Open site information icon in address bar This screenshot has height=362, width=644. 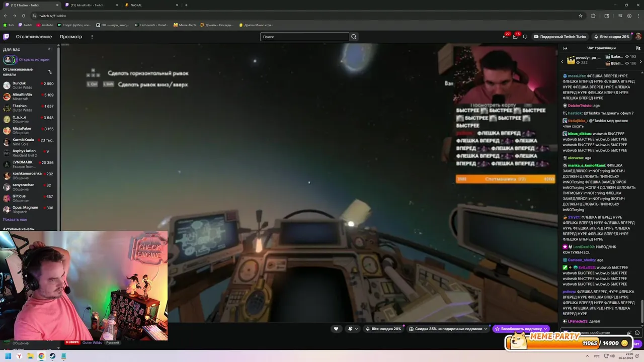34,16
